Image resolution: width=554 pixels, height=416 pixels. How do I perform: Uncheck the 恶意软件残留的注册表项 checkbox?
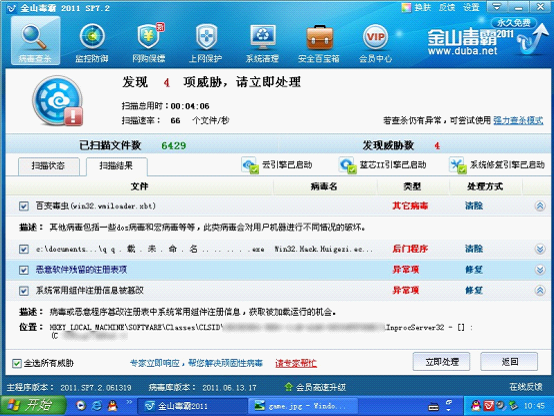coord(24,270)
